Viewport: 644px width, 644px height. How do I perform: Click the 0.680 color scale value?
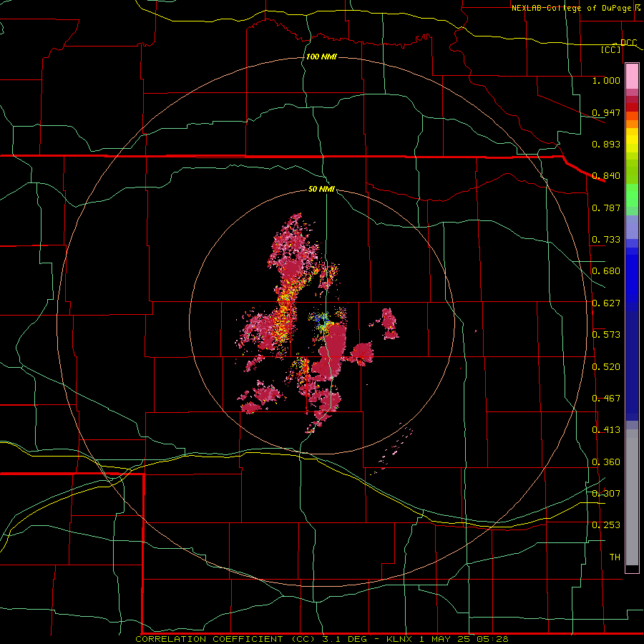(x=606, y=271)
